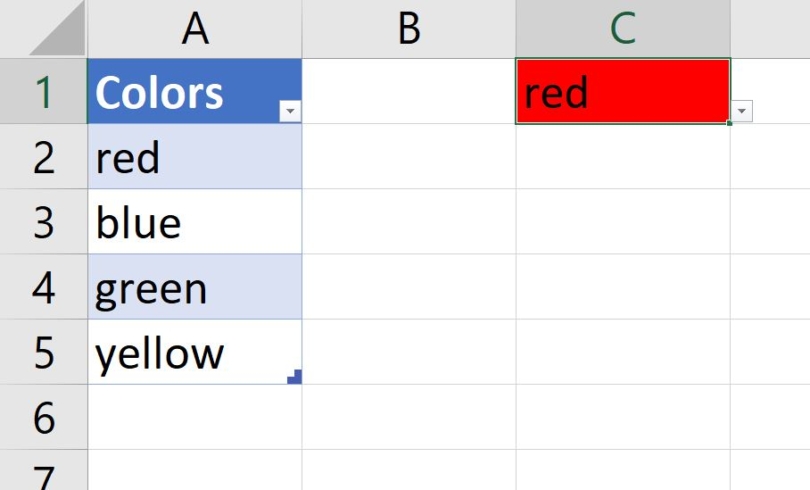Select row 2 header
Image resolution: width=810 pixels, height=490 pixels.
(43, 157)
